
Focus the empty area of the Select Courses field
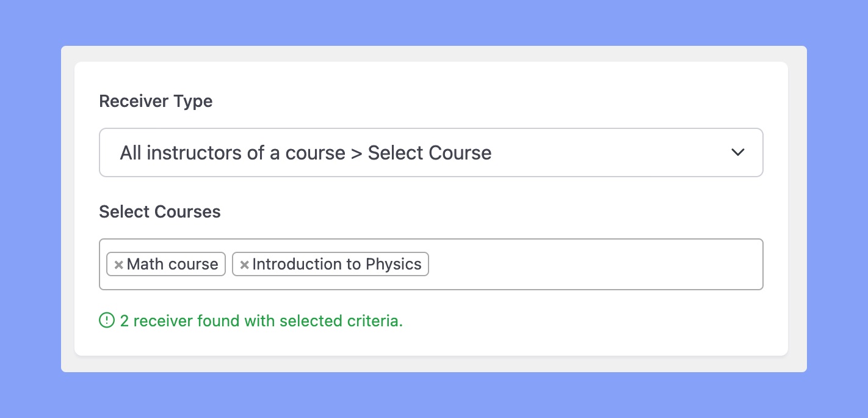click(595, 264)
